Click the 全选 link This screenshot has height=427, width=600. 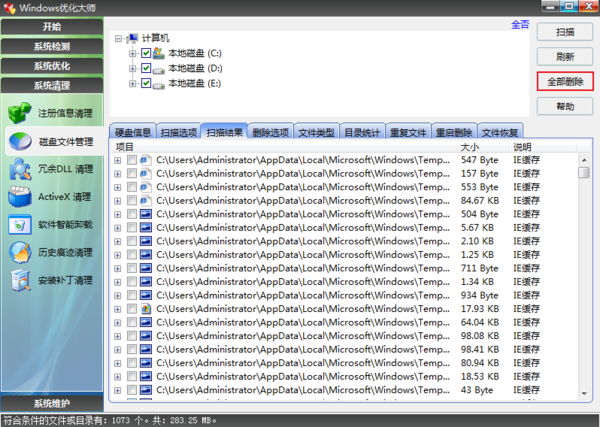pyautogui.click(x=520, y=24)
